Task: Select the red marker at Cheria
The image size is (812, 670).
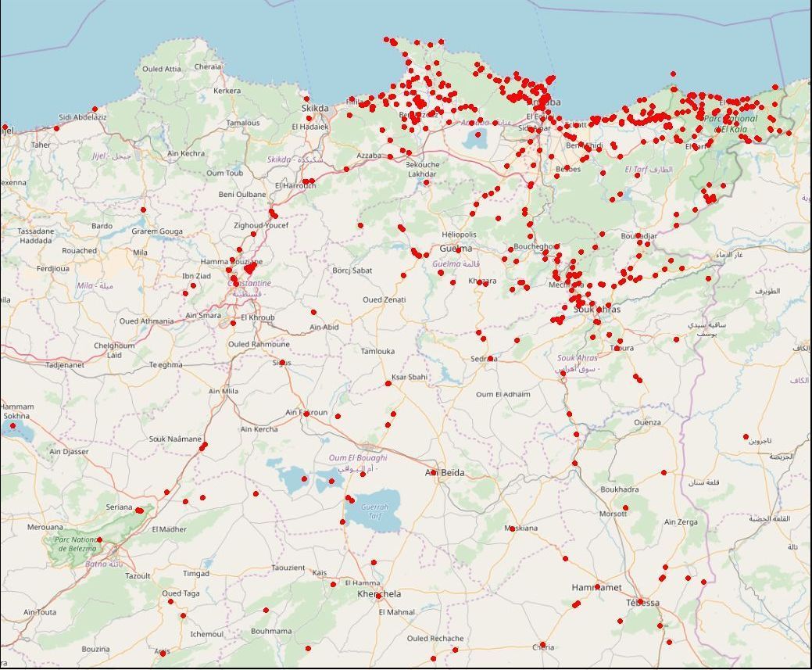Action: tap(543, 646)
